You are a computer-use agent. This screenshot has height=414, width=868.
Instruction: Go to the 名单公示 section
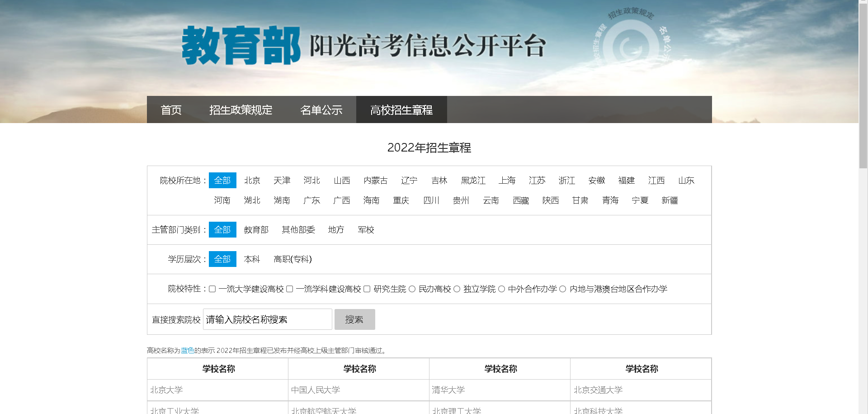[322, 109]
